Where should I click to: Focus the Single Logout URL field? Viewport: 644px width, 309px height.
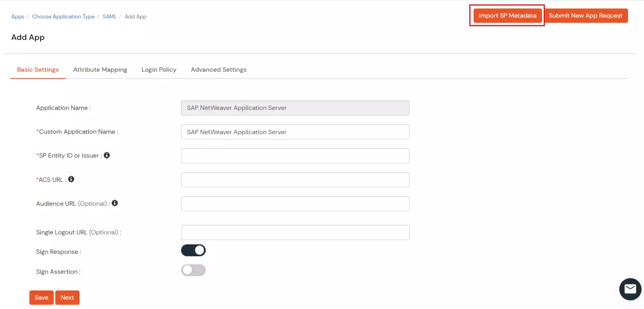tap(295, 232)
